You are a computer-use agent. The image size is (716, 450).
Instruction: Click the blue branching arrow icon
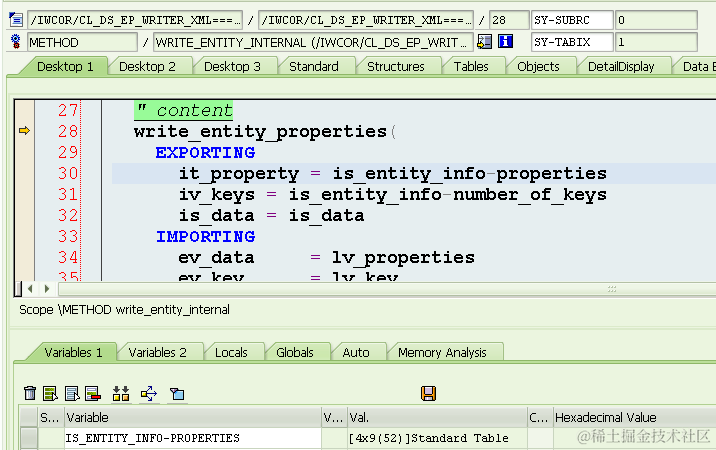[x=149, y=393]
